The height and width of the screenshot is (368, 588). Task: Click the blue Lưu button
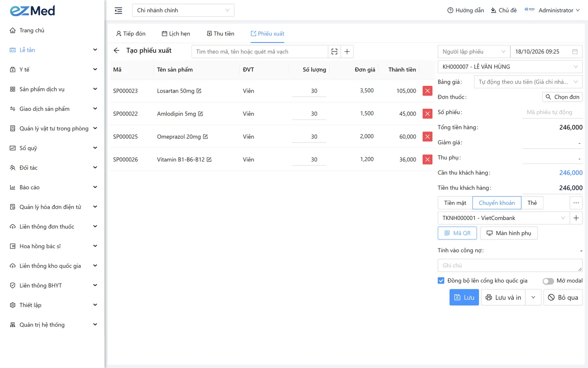point(464,297)
